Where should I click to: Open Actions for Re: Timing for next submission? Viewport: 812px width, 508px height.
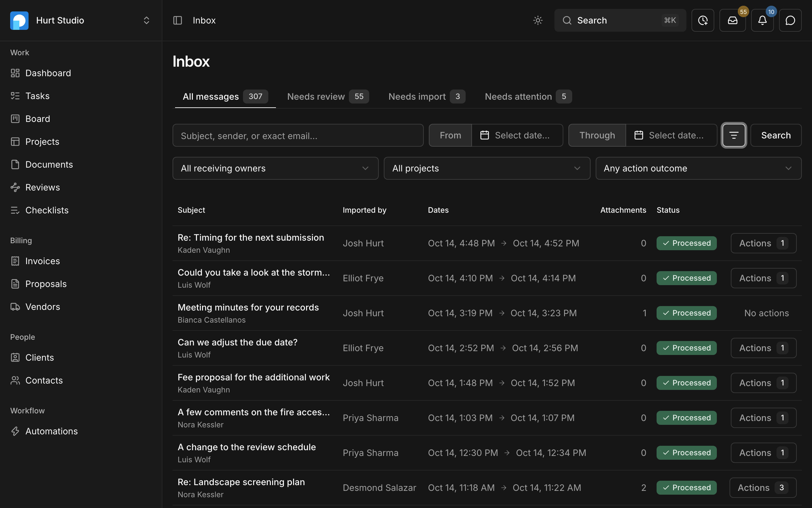[763, 243]
